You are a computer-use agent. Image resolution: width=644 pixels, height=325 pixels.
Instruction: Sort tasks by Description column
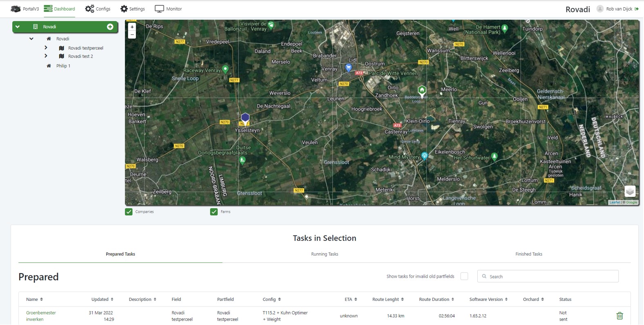[x=143, y=299]
